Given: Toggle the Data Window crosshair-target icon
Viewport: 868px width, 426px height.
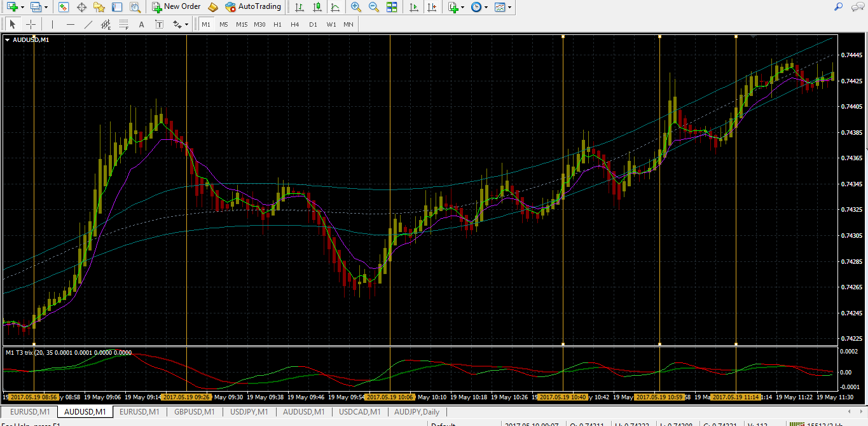Looking at the screenshot, I should pos(81,7).
